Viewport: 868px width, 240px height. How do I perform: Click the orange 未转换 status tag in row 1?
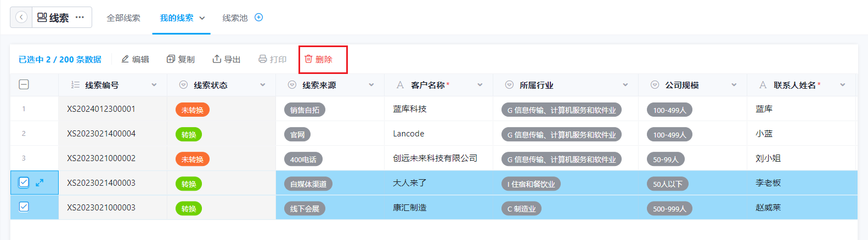pyautogui.click(x=193, y=110)
